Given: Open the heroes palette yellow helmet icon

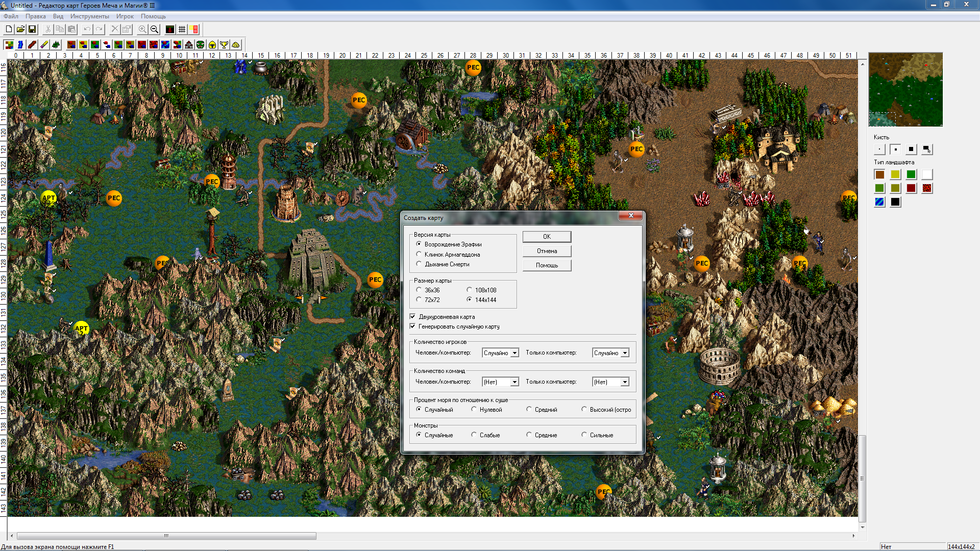Looking at the screenshot, I should [212, 44].
